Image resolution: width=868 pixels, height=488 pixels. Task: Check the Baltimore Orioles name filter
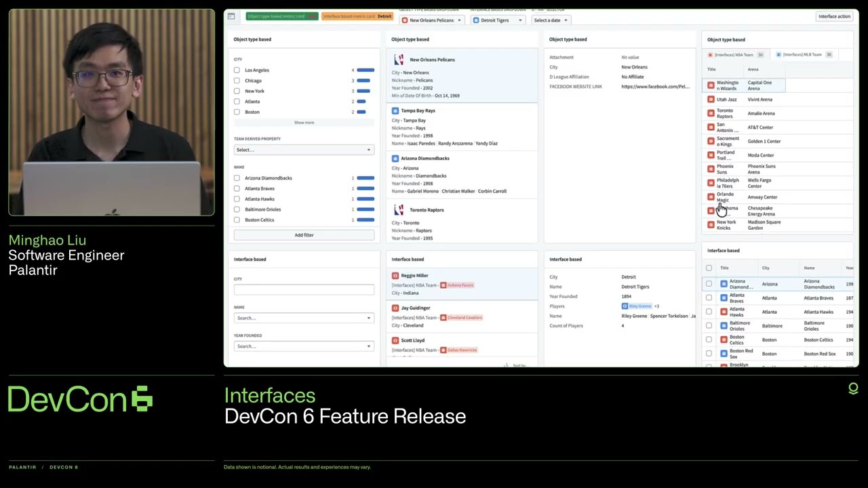pyautogui.click(x=237, y=209)
